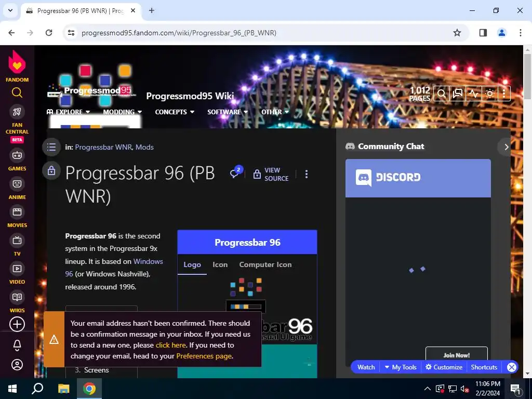Open Shortcuts in bottom toolbar
This screenshot has height=399, width=532.
[484, 367]
